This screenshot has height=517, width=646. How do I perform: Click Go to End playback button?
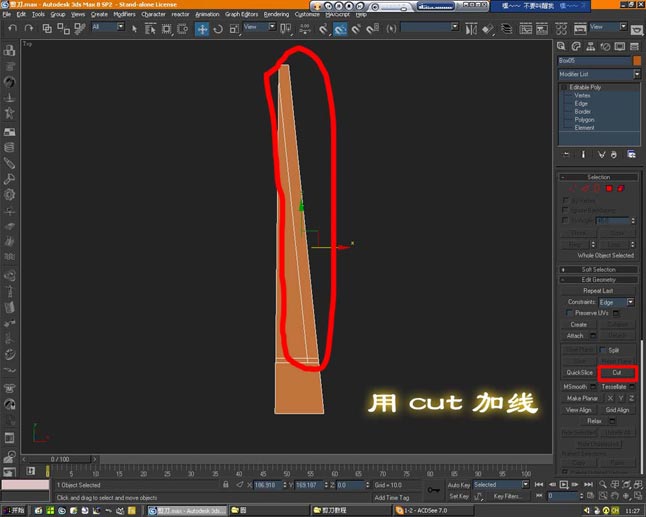[588, 484]
